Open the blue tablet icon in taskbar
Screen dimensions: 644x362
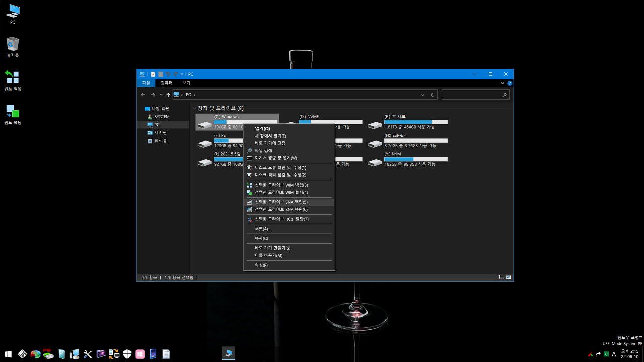coord(153,354)
